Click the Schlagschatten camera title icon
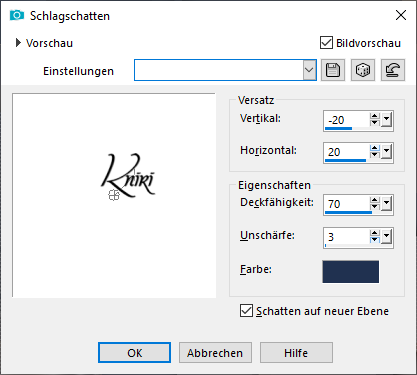417x375 pixels. (x=17, y=15)
